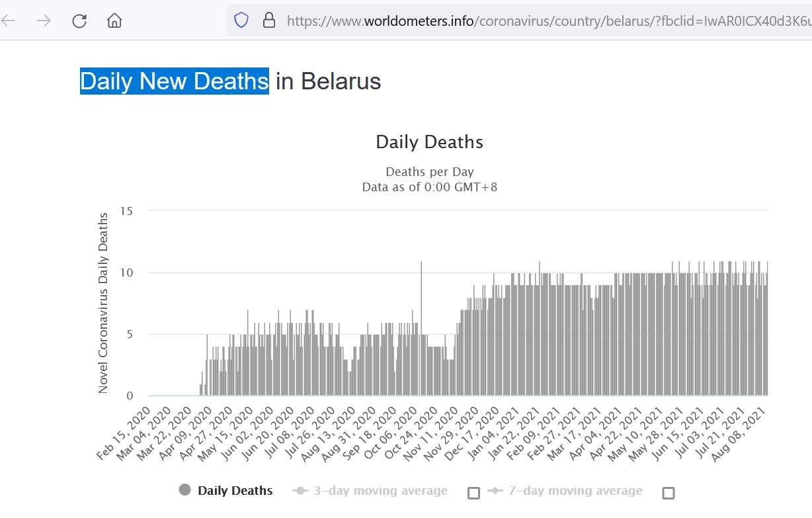Select the 3-day moving average legend text

[x=380, y=491]
